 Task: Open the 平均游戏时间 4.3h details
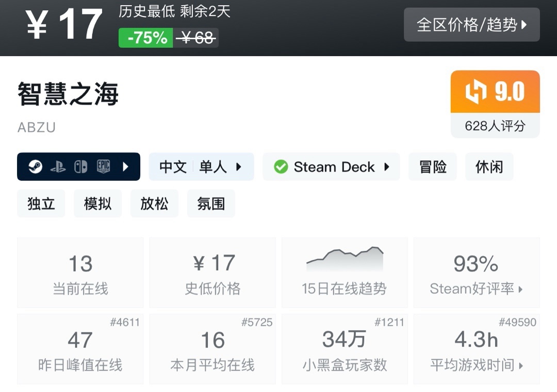pyautogui.click(x=476, y=350)
